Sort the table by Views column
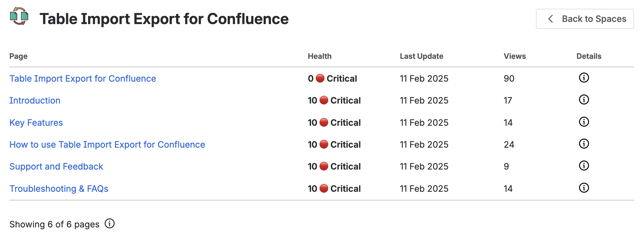Viewport: 644px width, 239px height. [514, 56]
